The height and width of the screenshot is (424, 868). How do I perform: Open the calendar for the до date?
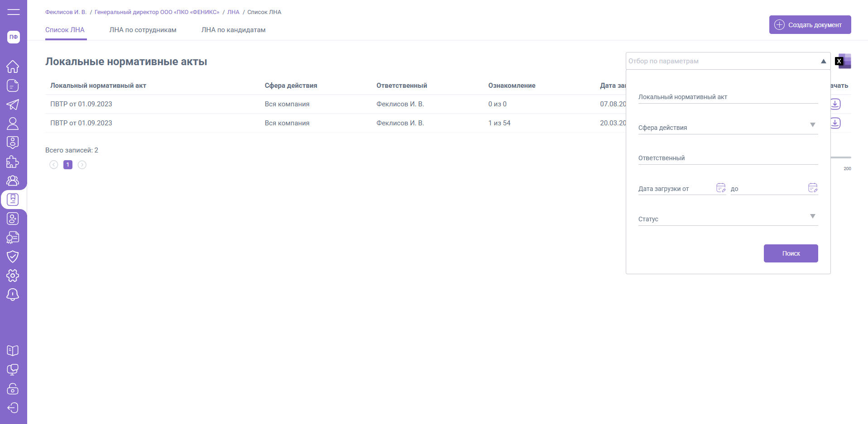(813, 188)
